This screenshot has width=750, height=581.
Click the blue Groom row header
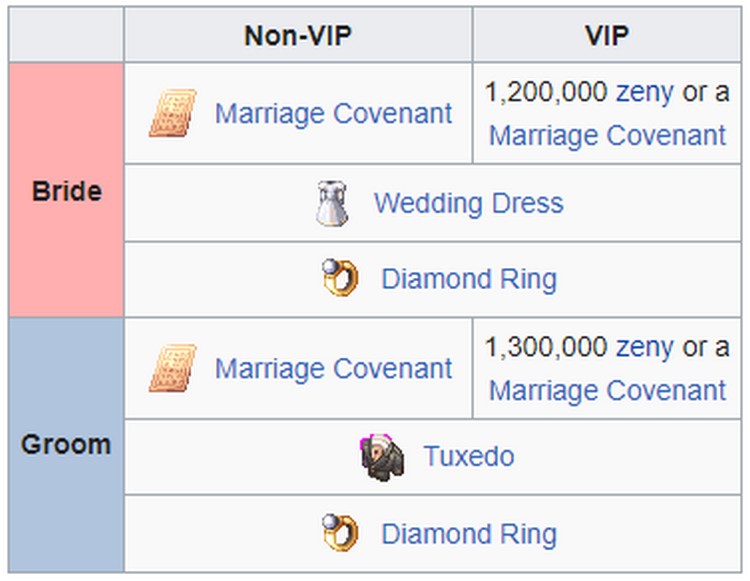click(x=66, y=444)
